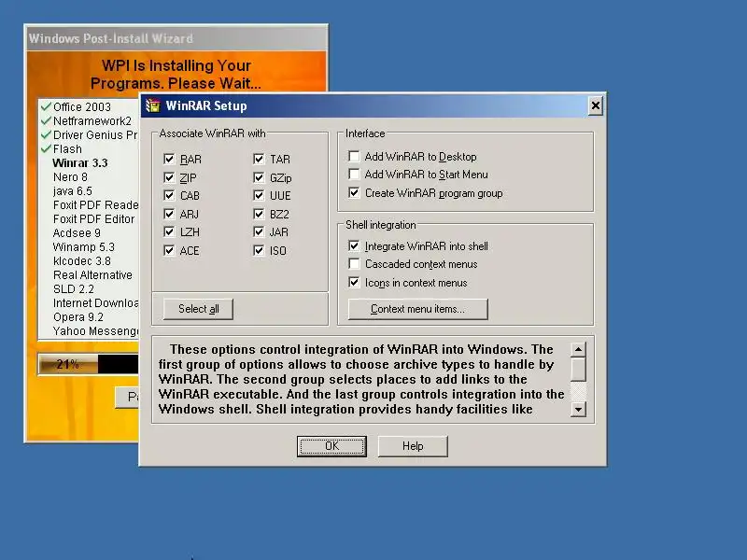
Task: Click the green checkmark beside Office 2003
Action: click(x=46, y=106)
